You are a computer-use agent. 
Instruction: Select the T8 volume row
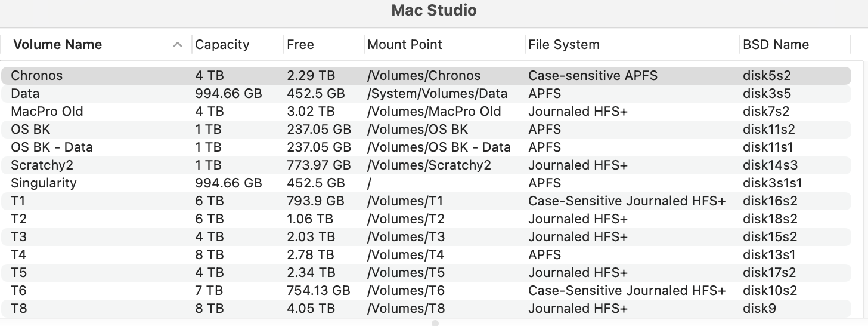tap(18, 309)
